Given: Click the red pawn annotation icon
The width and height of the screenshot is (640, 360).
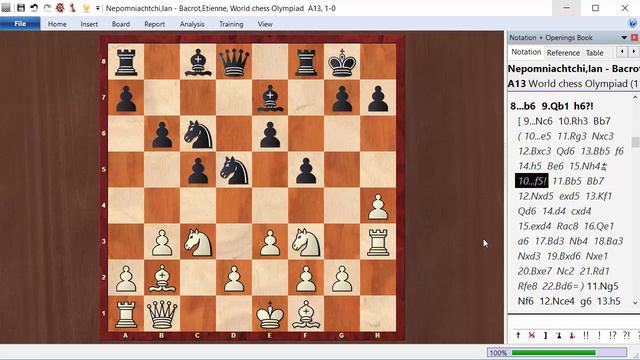Looking at the screenshot, I should click(x=572, y=335).
